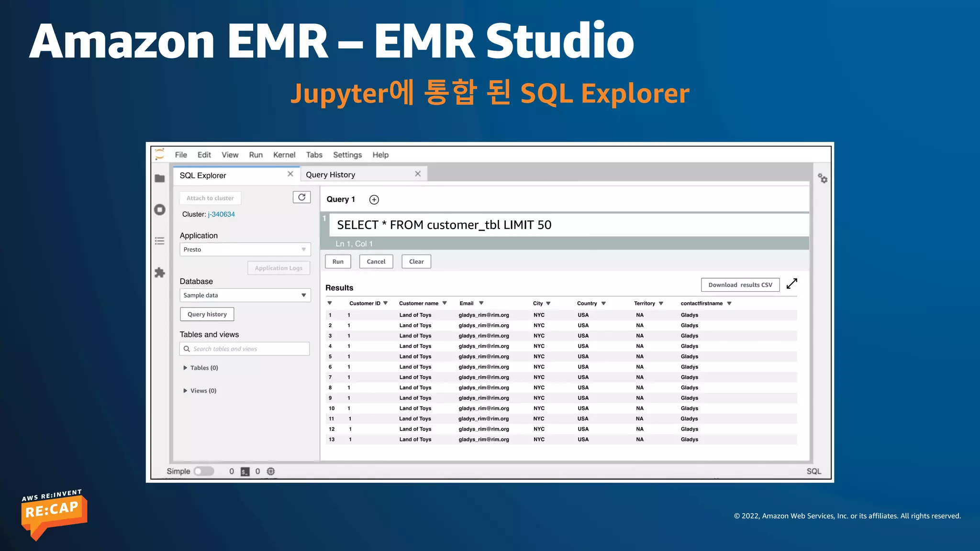Image resolution: width=980 pixels, height=551 pixels.
Task: Click the search magnifier icon
Action: (x=187, y=349)
